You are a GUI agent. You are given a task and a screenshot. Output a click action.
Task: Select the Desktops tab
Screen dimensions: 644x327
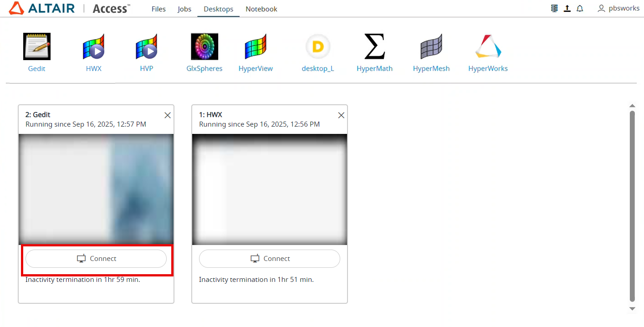[x=219, y=9]
